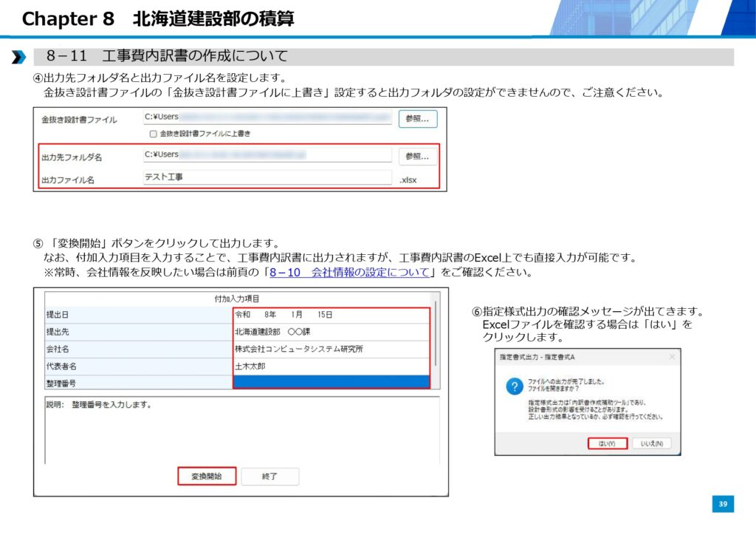
Task: Click the highlighted blue 整理番号 input cell
Action: pos(330,382)
